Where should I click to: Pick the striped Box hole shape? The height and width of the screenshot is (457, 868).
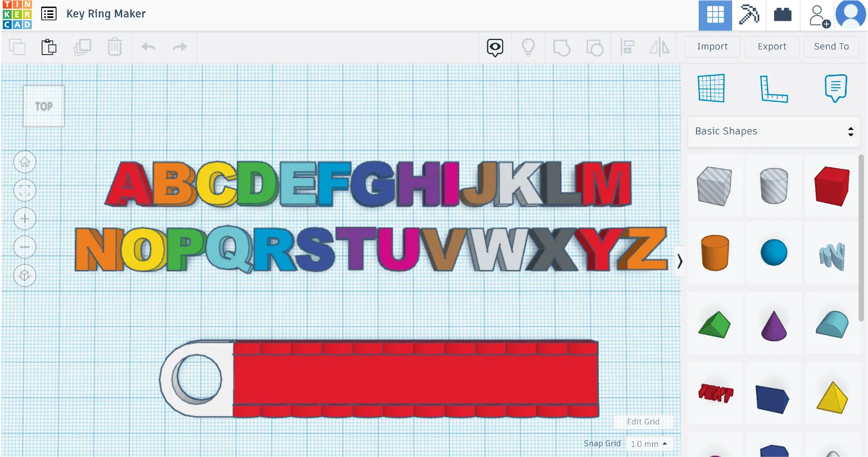[x=715, y=186]
